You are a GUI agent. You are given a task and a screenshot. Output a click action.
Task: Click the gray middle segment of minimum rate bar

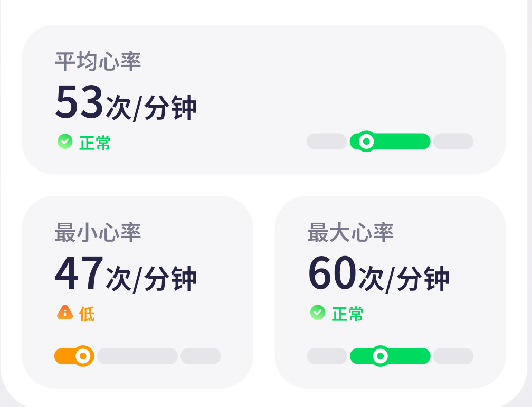pyautogui.click(x=137, y=356)
